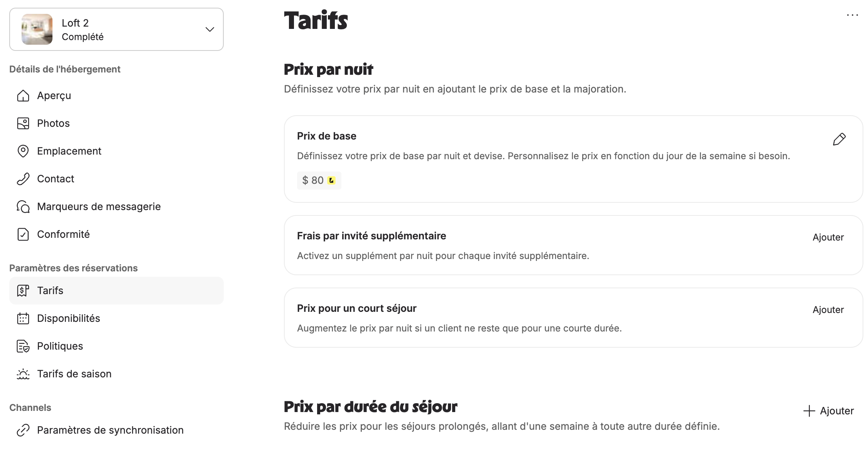Click the pencil icon to edit Prix de base
Screen dimensions: 868x461
pos(839,139)
